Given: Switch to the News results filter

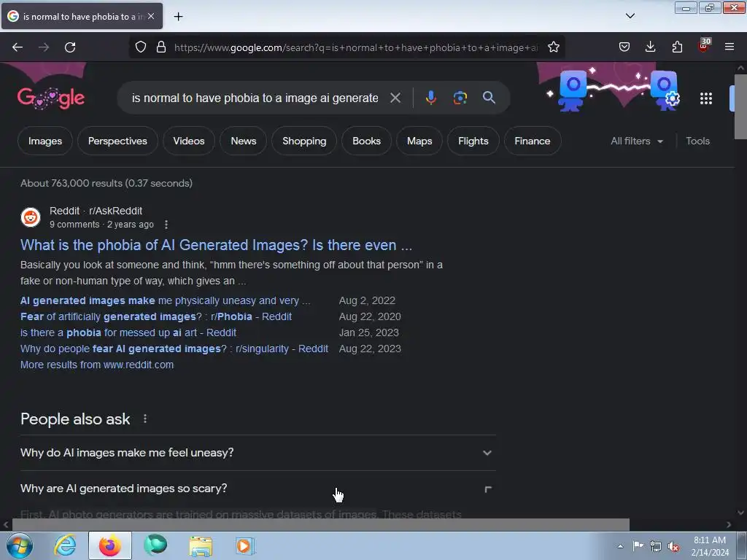Looking at the screenshot, I should tap(244, 141).
